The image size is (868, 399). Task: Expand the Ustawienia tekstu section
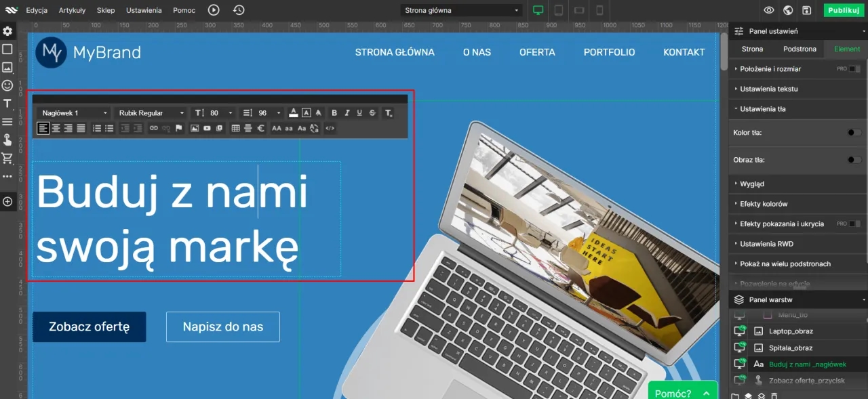768,89
